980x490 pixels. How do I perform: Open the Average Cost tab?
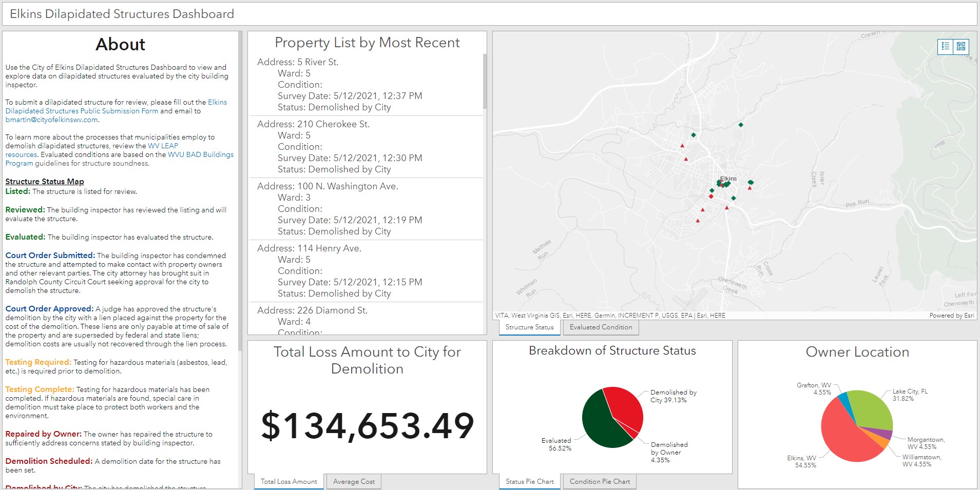[354, 482]
